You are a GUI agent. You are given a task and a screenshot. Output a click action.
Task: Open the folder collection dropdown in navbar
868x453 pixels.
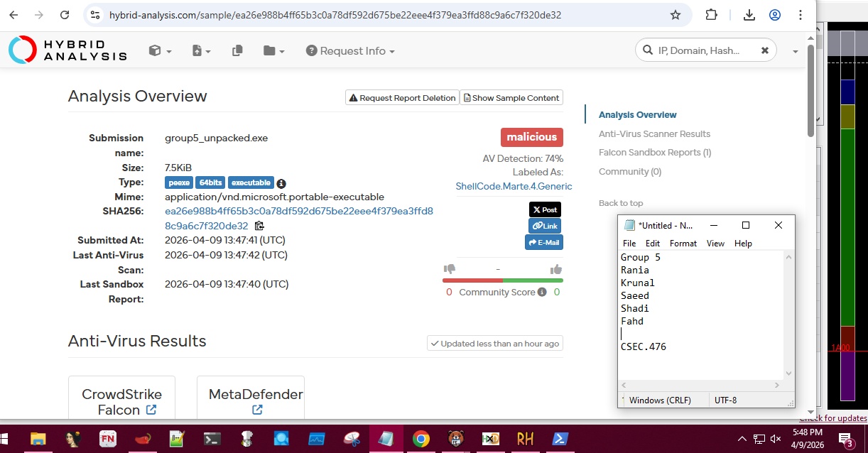tap(273, 50)
